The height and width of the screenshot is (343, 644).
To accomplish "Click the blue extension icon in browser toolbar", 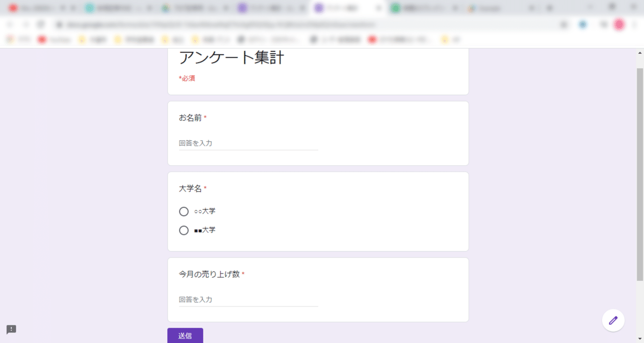I will pos(583,24).
